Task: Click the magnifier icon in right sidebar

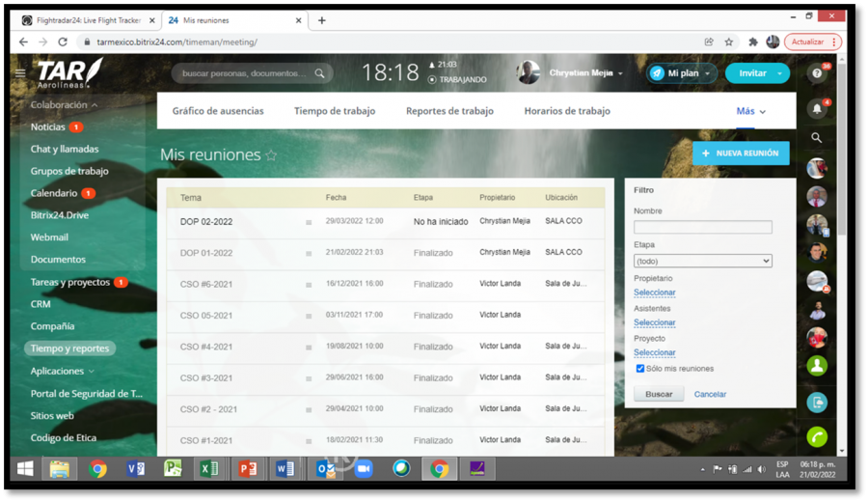Action: 817,139
